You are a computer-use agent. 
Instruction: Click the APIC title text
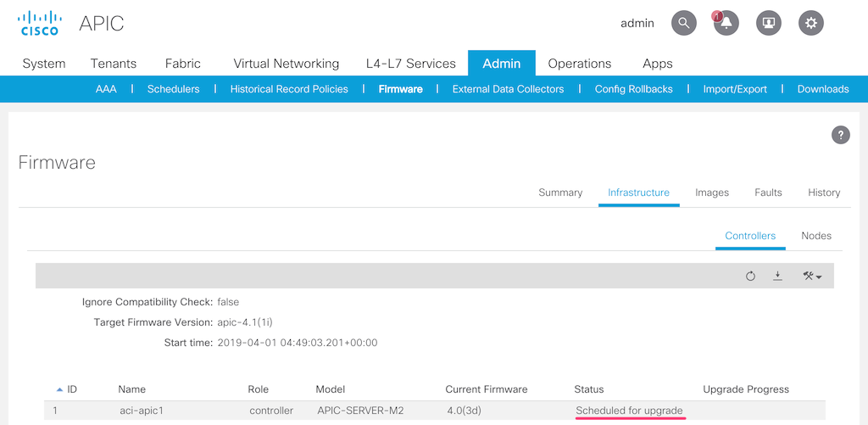point(102,23)
